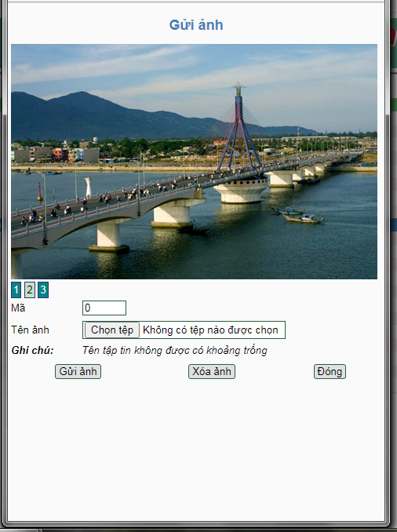Click the 'Gửi ảnh' dialog heading
This screenshot has height=532, width=397.
pyautogui.click(x=196, y=25)
